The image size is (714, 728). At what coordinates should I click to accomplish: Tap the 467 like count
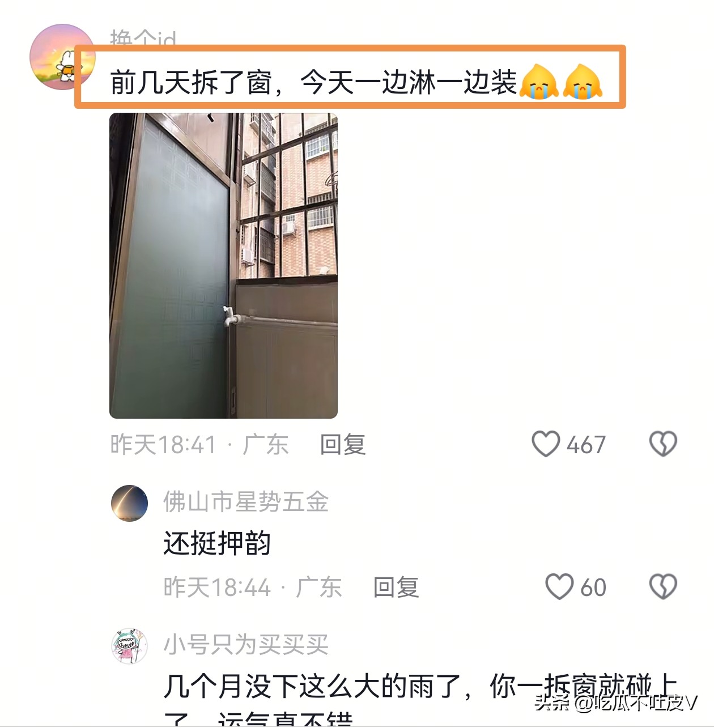click(x=586, y=445)
